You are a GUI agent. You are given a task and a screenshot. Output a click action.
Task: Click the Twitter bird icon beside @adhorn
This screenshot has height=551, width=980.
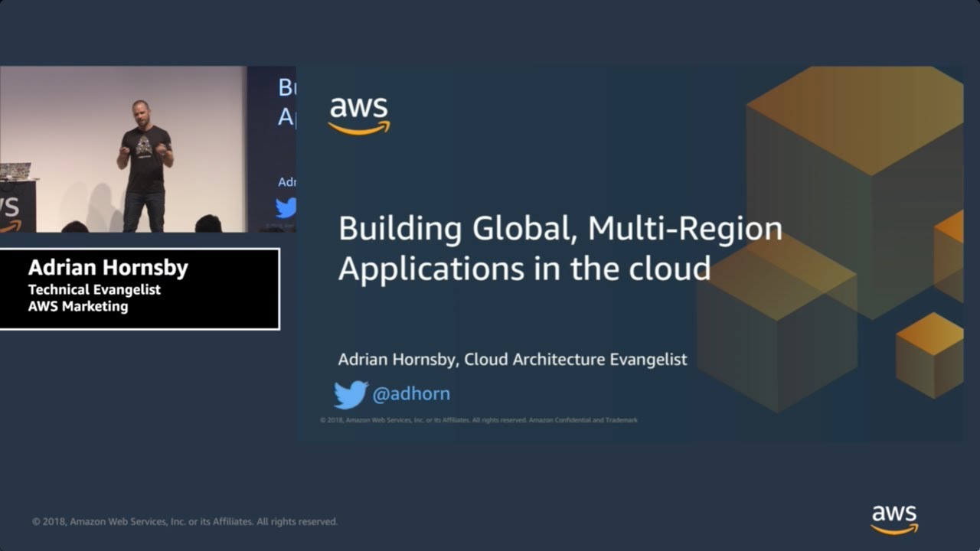coord(351,395)
